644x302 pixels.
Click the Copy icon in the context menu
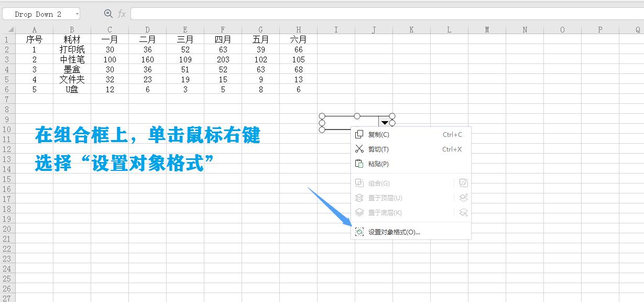tap(360, 134)
